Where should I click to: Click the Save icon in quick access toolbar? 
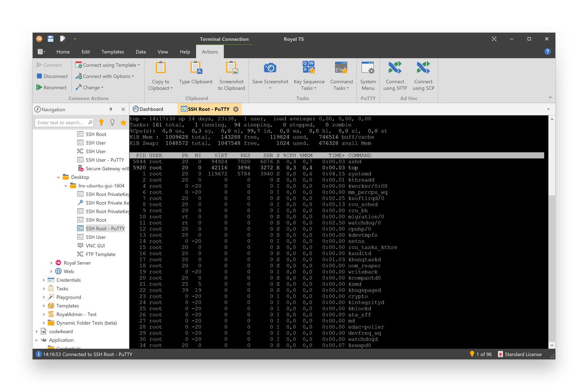50,39
